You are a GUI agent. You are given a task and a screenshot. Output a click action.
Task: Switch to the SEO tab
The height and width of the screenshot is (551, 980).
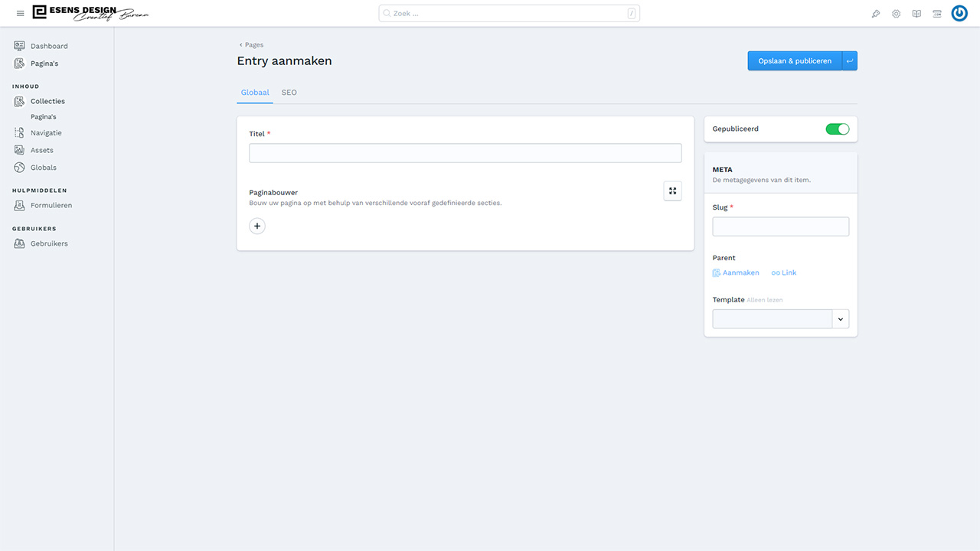coord(289,93)
